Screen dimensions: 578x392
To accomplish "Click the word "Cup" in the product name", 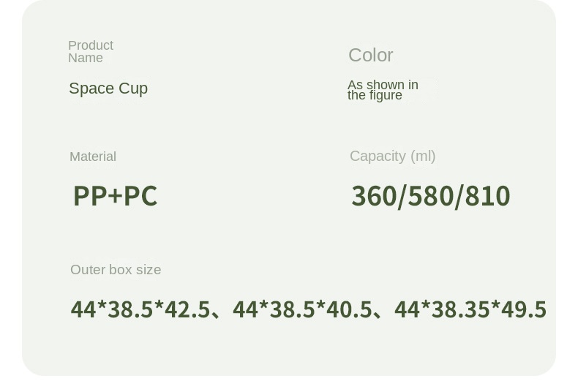I will point(133,88).
